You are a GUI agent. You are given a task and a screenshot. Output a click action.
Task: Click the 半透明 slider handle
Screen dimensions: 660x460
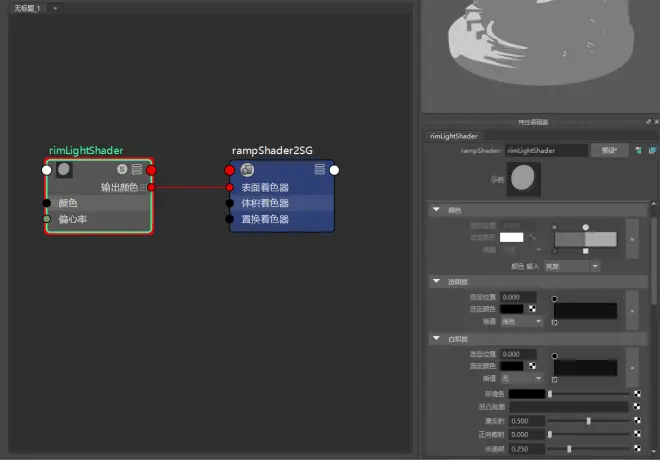click(569, 449)
